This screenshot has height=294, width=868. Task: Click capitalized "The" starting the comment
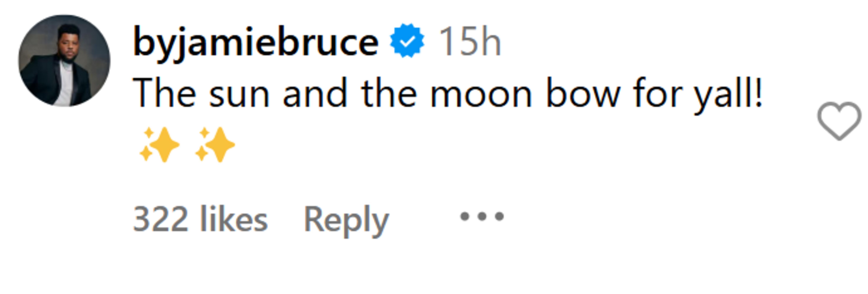[x=164, y=93]
